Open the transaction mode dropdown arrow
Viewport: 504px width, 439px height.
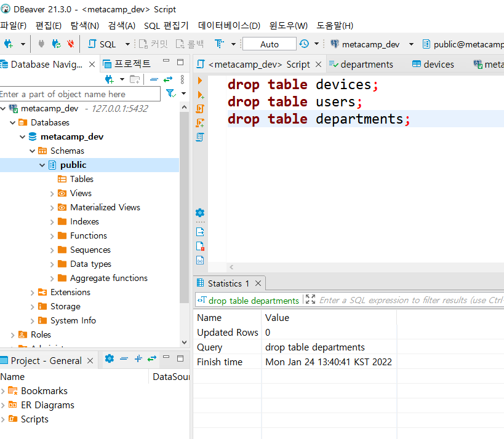234,44
